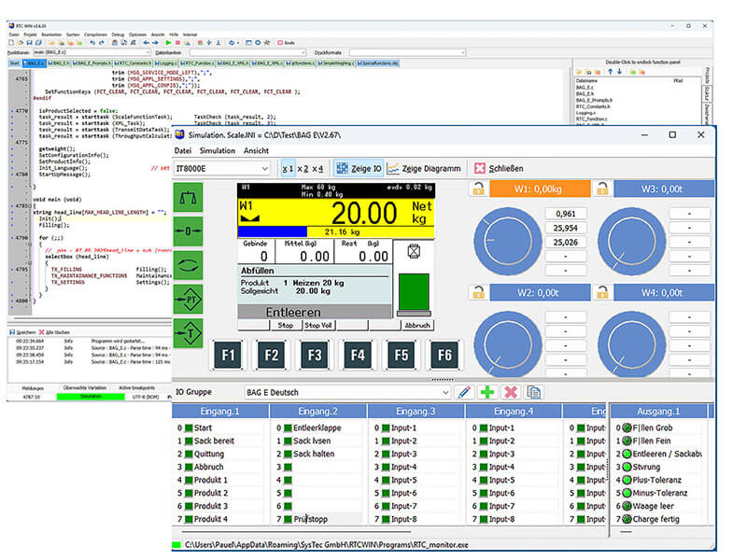Click the pencil edit icon for IO Gruppe

pyautogui.click(x=463, y=392)
